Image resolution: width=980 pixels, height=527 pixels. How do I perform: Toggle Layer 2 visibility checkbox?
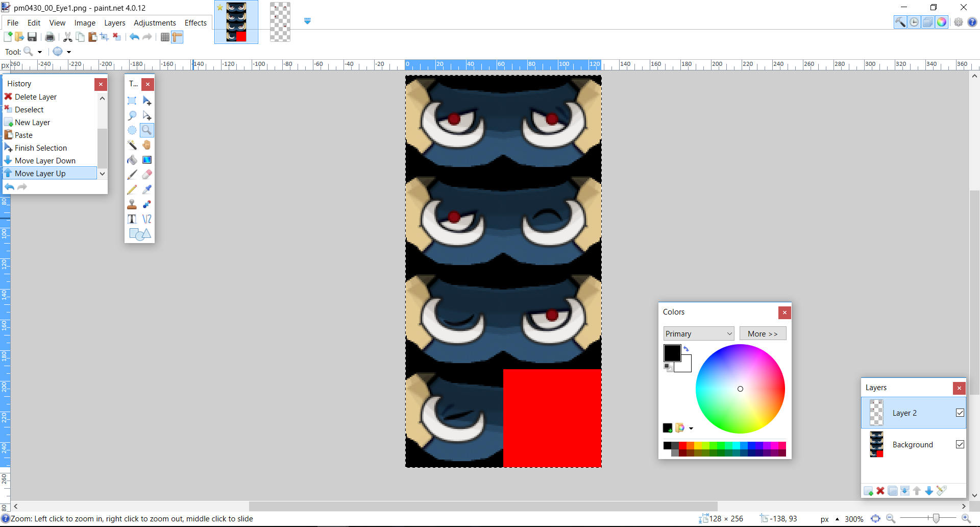click(x=960, y=413)
